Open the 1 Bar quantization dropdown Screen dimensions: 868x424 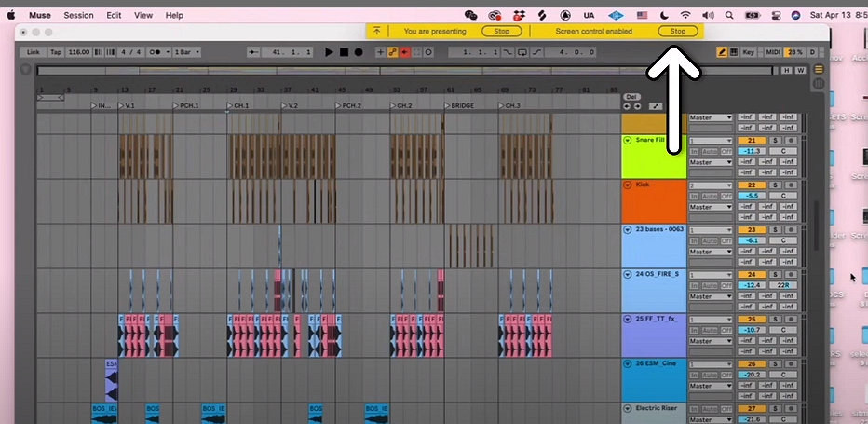click(187, 52)
